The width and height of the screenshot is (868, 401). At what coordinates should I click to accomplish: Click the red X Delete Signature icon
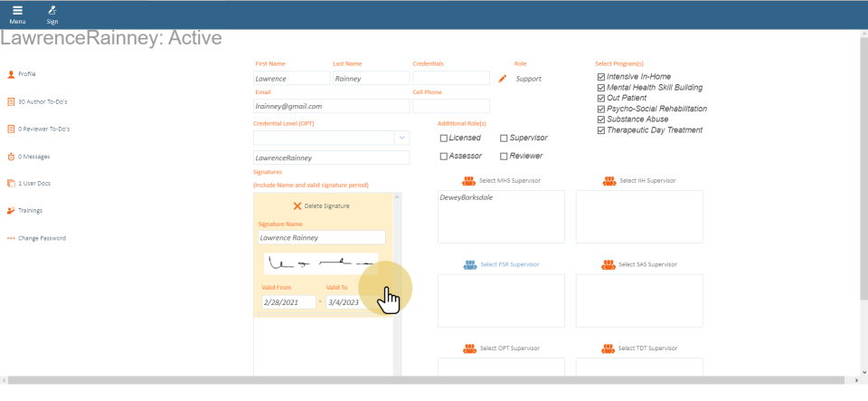click(x=297, y=205)
